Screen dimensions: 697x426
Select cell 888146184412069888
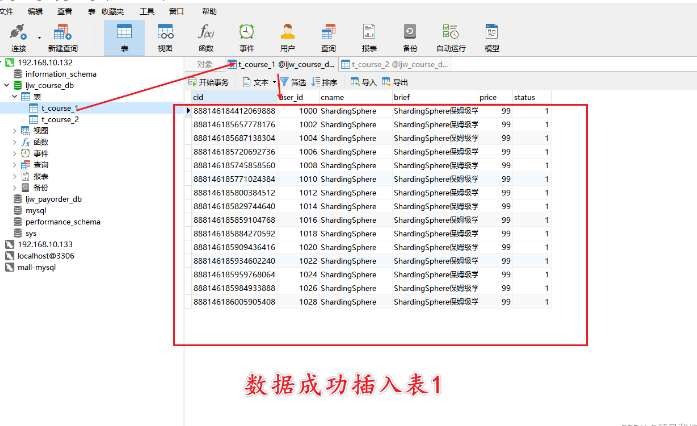coord(234,111)
